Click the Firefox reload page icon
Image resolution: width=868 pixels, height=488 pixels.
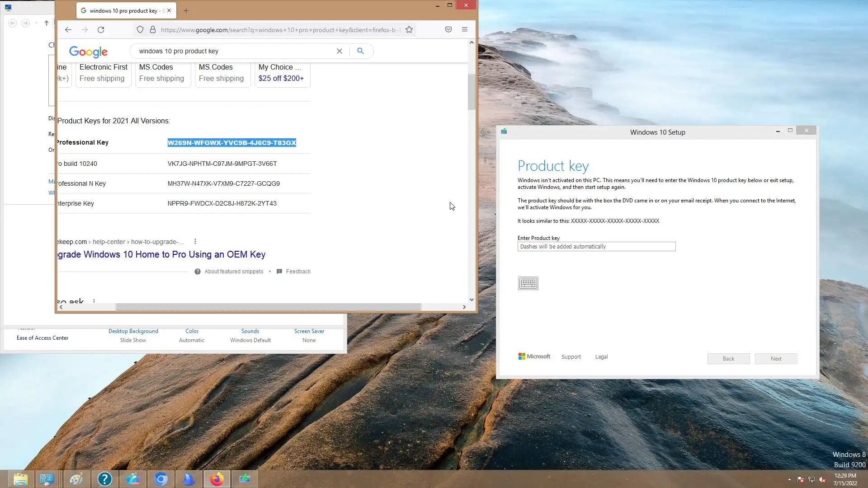(x=101, y=30)
